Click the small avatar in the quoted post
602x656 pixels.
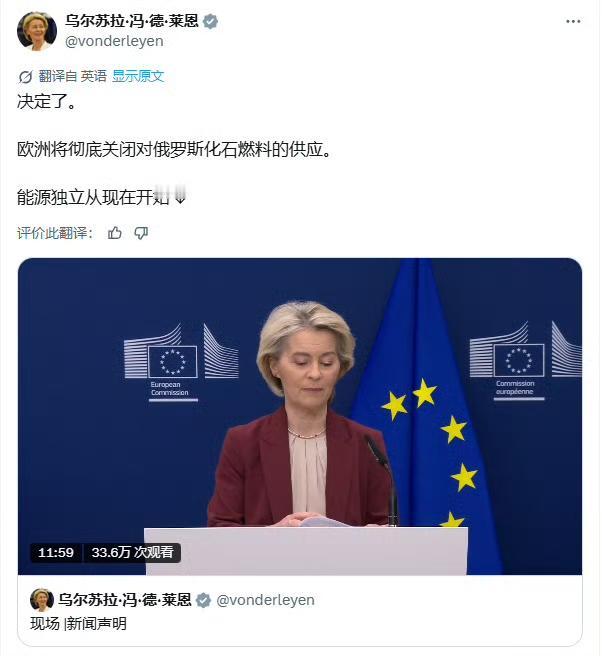coord(41,600)
